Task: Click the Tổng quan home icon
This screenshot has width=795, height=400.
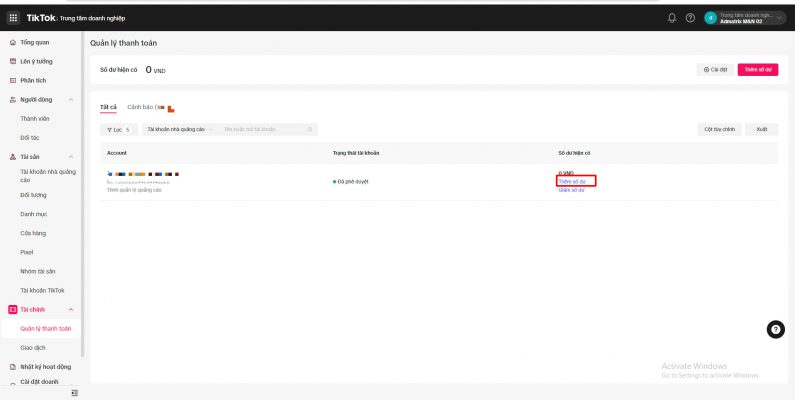Action: pyautogui.click(x=12, y=42)
